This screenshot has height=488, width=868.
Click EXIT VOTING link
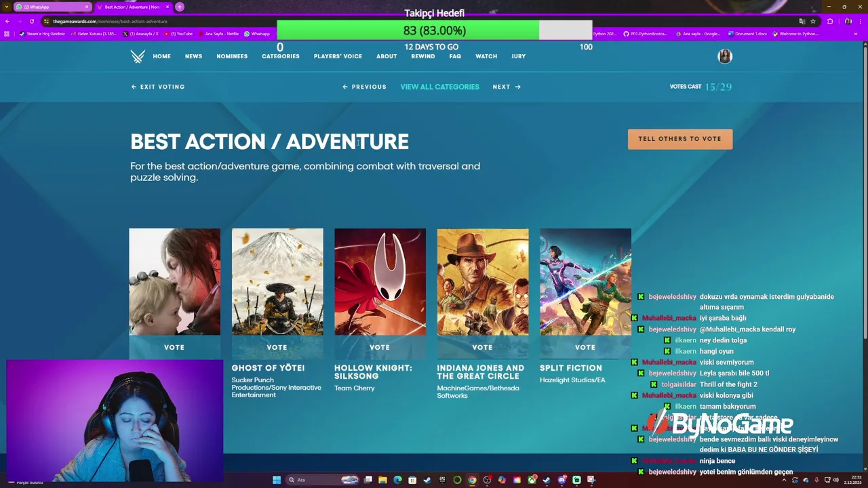[x=158, y=87]
